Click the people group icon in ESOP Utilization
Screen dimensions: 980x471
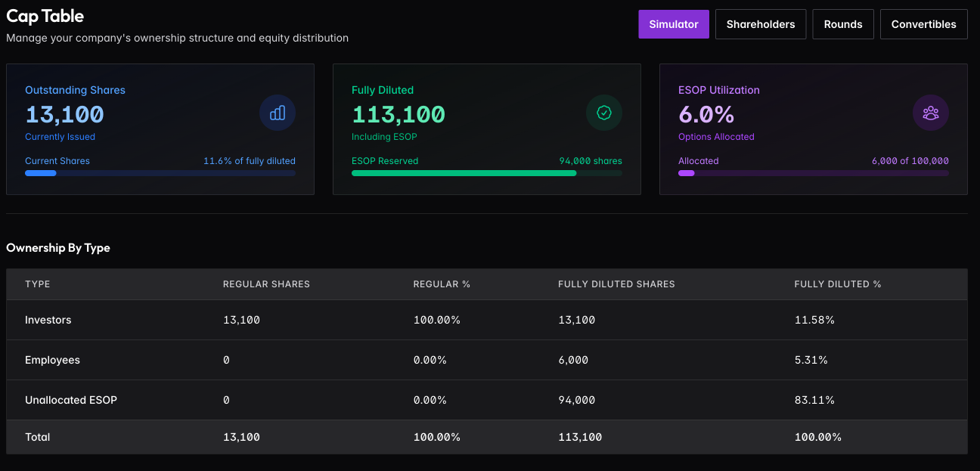click(931, 113)
